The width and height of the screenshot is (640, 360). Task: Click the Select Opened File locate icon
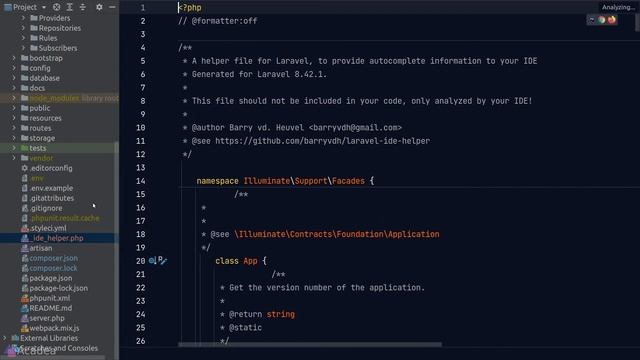pos(56,7)
